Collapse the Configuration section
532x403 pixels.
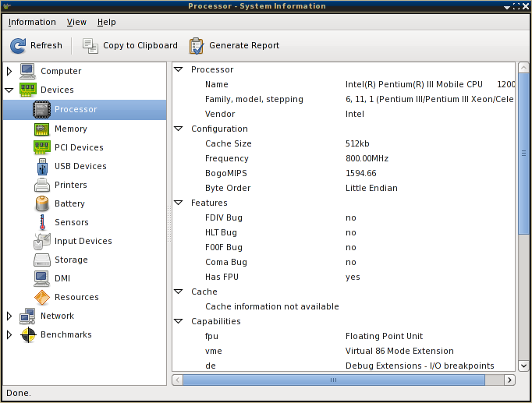179,129
